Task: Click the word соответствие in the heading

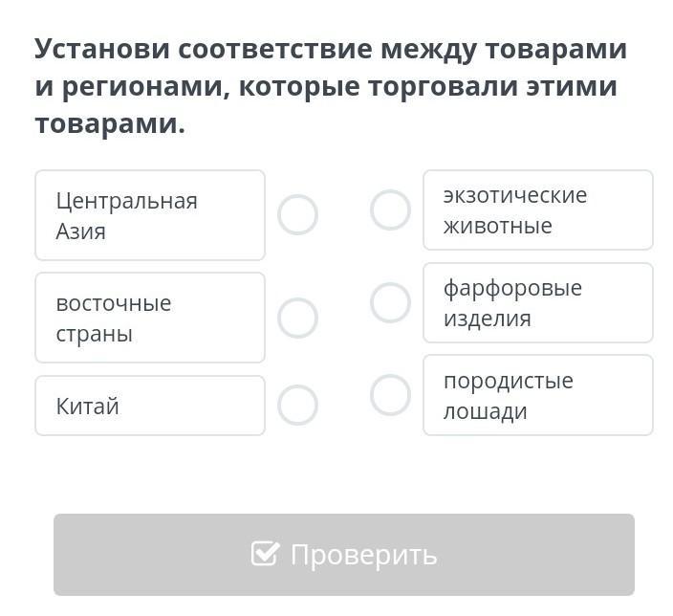Action: (272, 49)
